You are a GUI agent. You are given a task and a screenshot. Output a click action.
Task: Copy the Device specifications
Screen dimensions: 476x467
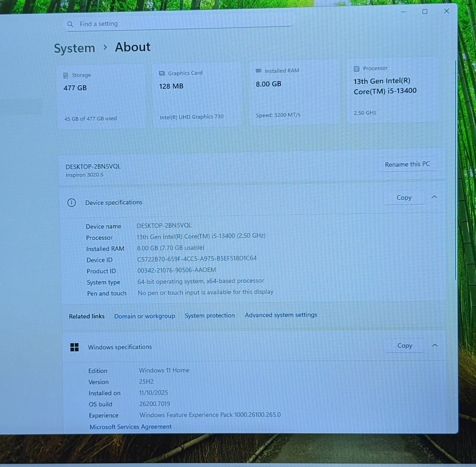[x=404, y=198]
